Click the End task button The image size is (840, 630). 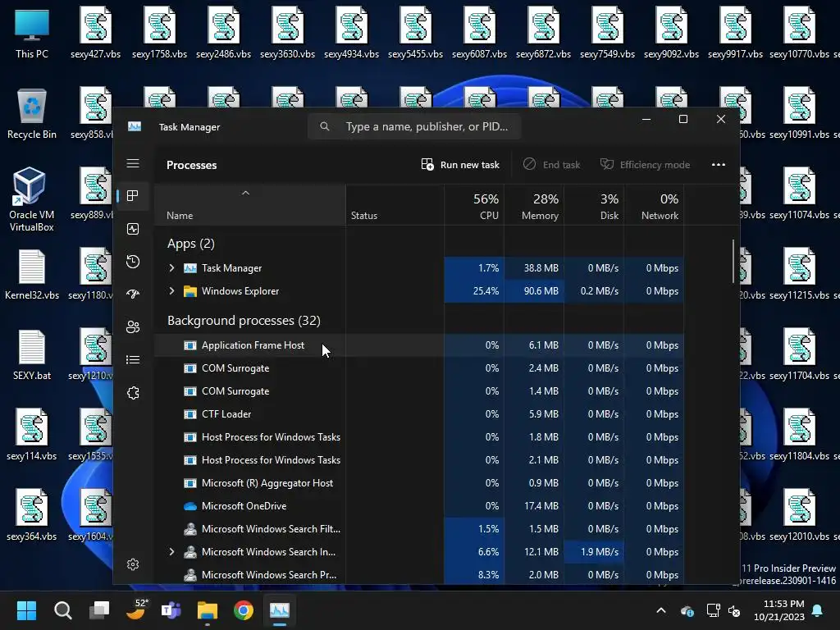click(x=552, y=164)
